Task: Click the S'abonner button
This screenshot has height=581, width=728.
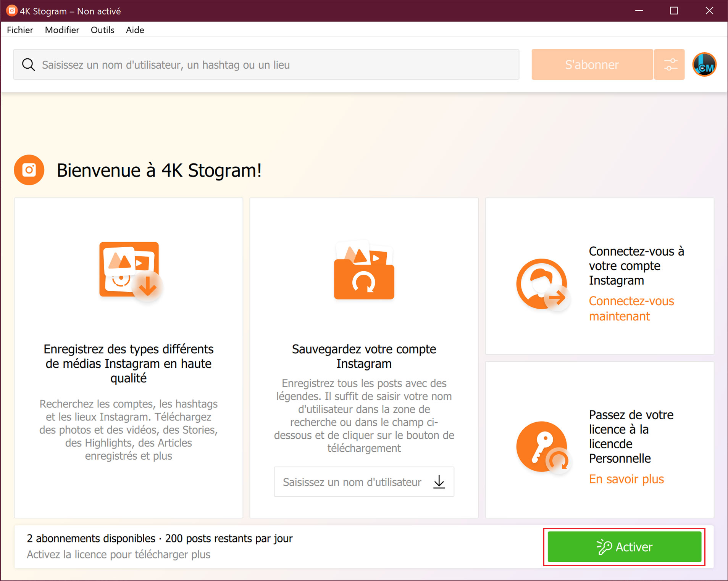Action: click(592, 64)
